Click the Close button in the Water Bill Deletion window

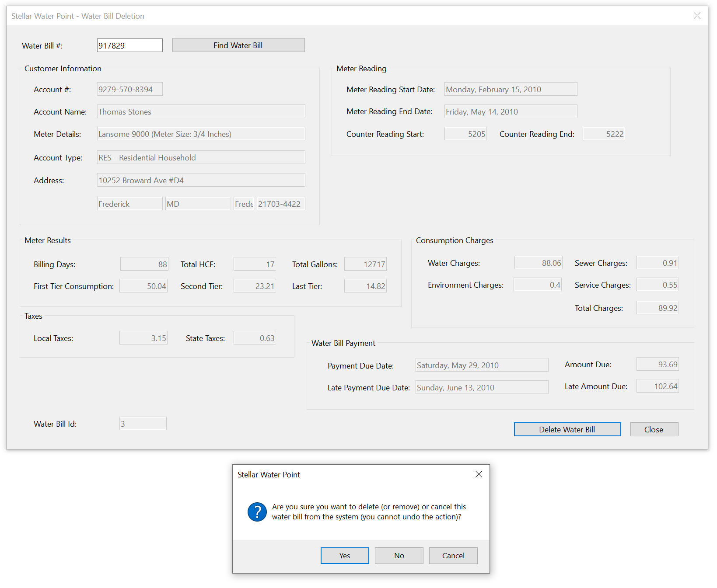pyautogui.click(x=654, y=429)
